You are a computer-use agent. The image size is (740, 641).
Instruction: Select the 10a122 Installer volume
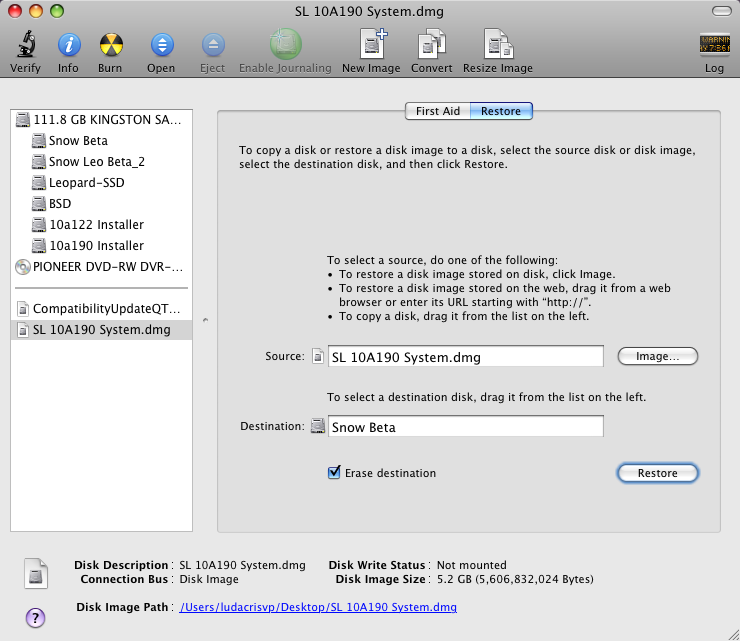[x=101, y=225]
